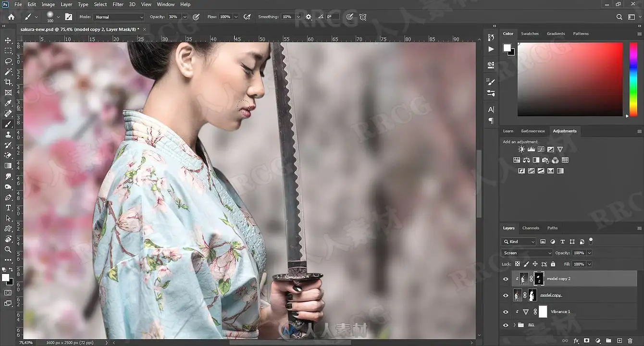Image resolution: width=644 pixels, height=346 pixels.
Task: Select the Hand tool
Action: [8, 239]
